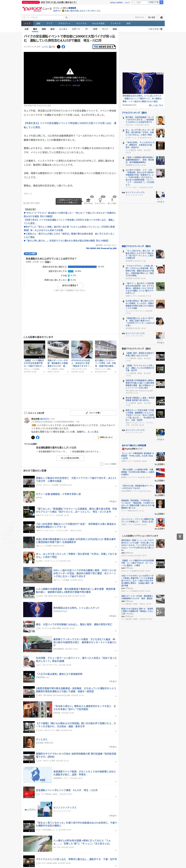
Task: Open the 【写真を見る】 related article link
Action: point(70,125)
